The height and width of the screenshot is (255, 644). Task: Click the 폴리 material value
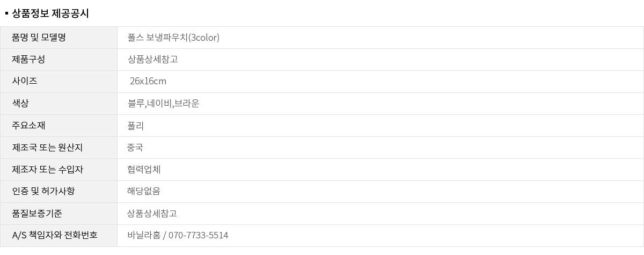pyautogui.click(x=136, y=126)
